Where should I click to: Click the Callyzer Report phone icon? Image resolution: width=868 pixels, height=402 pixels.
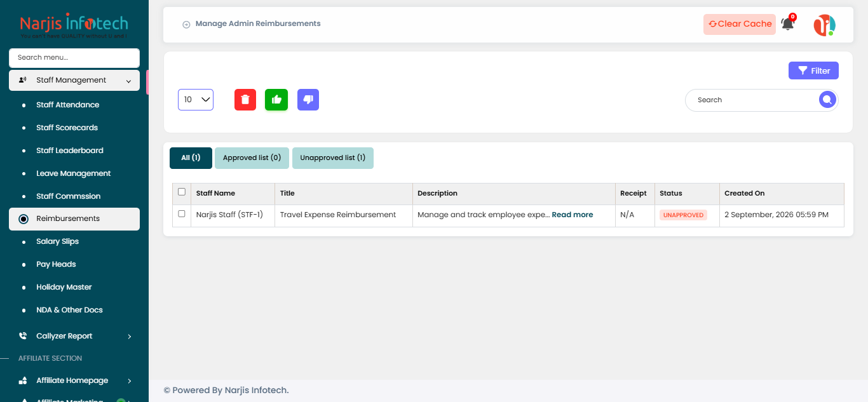coord(23,336)
